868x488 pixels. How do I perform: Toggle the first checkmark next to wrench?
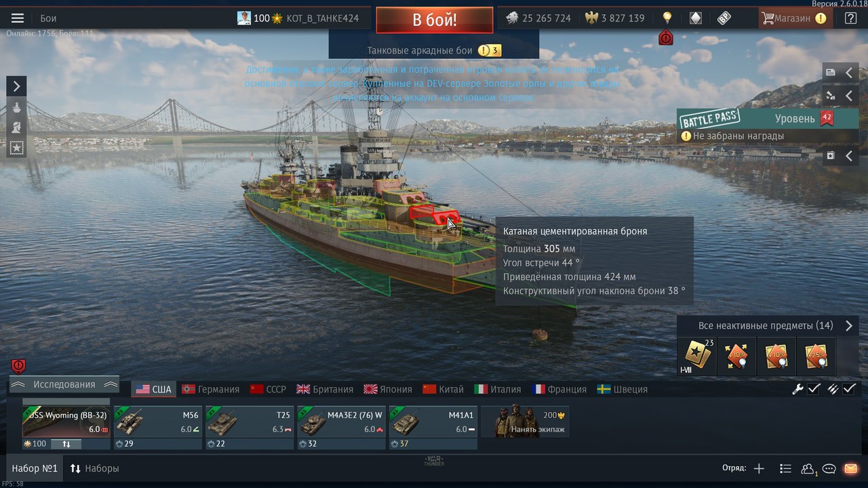pyautogui.click(x=814, y=389)
